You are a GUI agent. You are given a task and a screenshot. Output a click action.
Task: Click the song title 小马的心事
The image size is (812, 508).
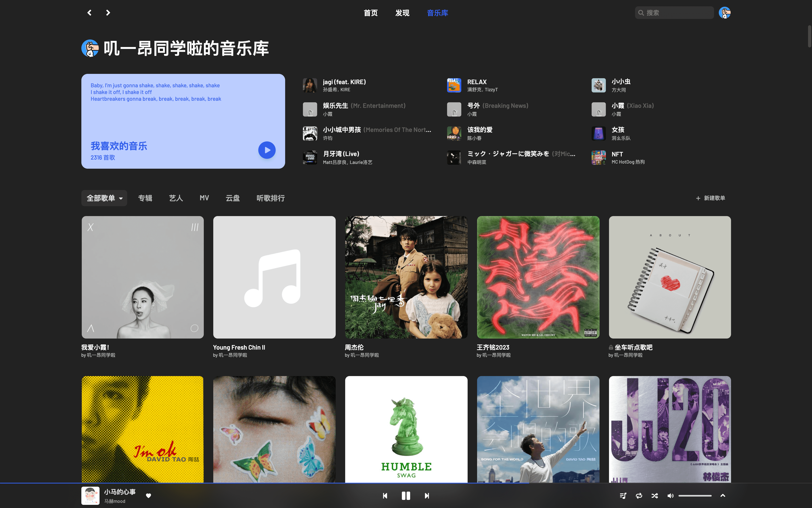(120, 492)
